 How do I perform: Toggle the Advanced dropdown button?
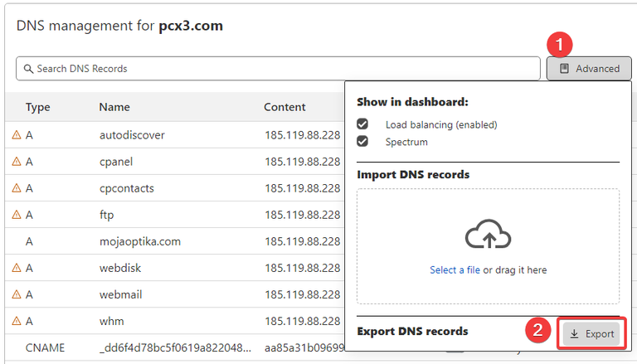pos(589,69)
